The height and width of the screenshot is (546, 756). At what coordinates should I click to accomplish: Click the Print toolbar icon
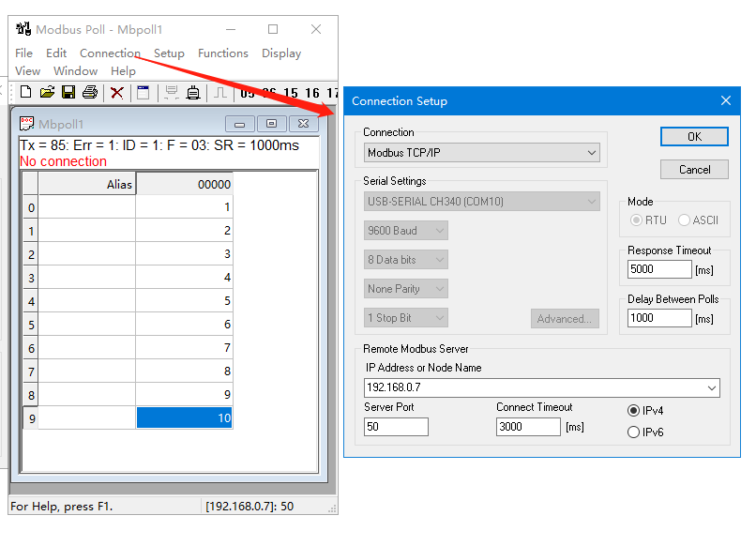90,92
